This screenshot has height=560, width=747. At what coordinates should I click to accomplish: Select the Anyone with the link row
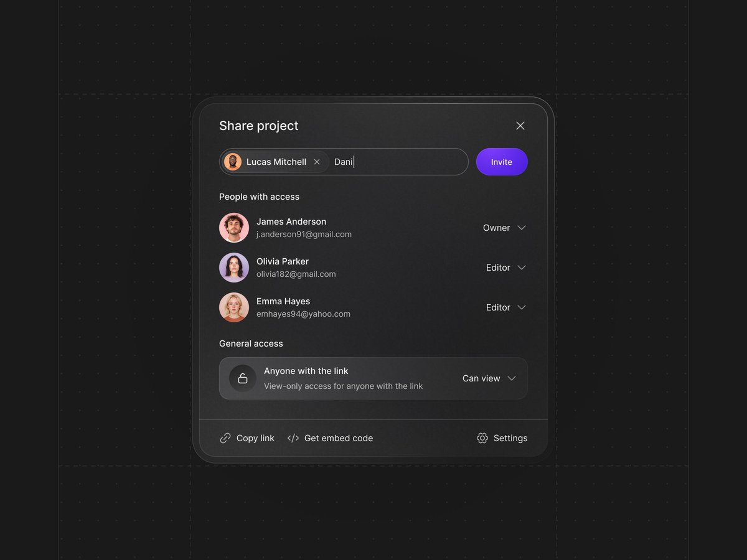[374, 378]
